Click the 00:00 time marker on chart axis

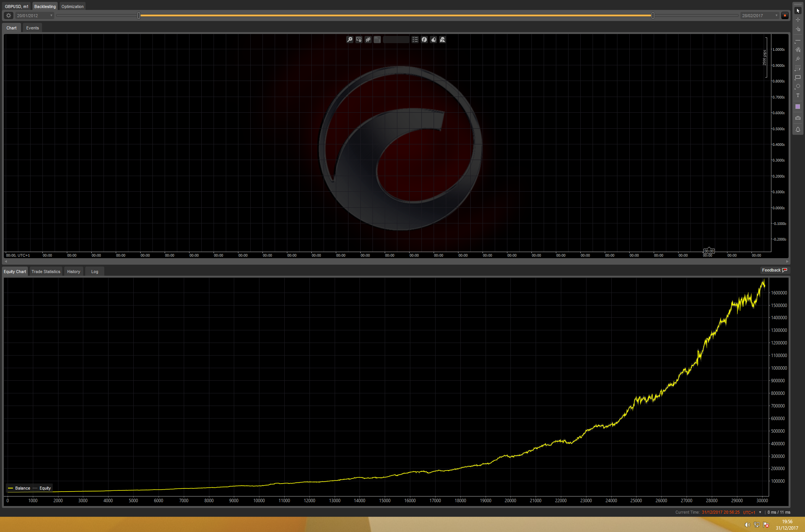709,251
